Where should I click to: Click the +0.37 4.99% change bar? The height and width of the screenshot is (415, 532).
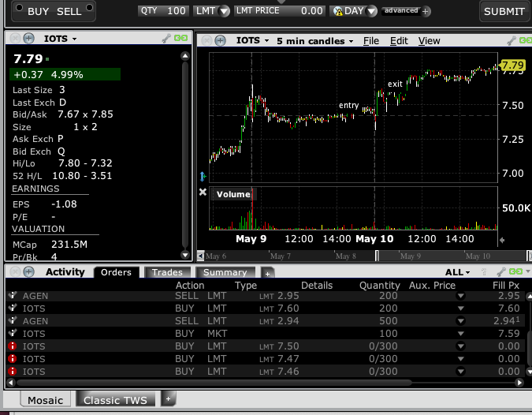(65, 74)
